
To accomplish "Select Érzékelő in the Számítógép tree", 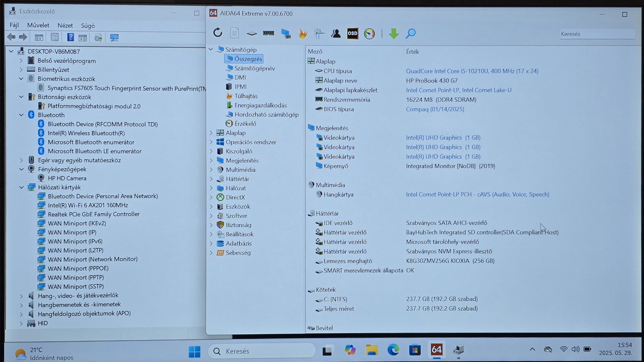I will (245, 124).
